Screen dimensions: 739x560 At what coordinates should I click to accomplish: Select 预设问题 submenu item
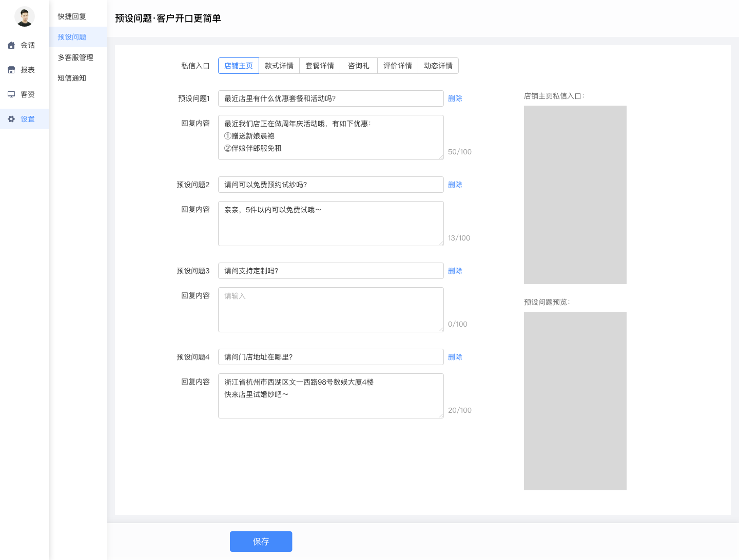[78, 37]
